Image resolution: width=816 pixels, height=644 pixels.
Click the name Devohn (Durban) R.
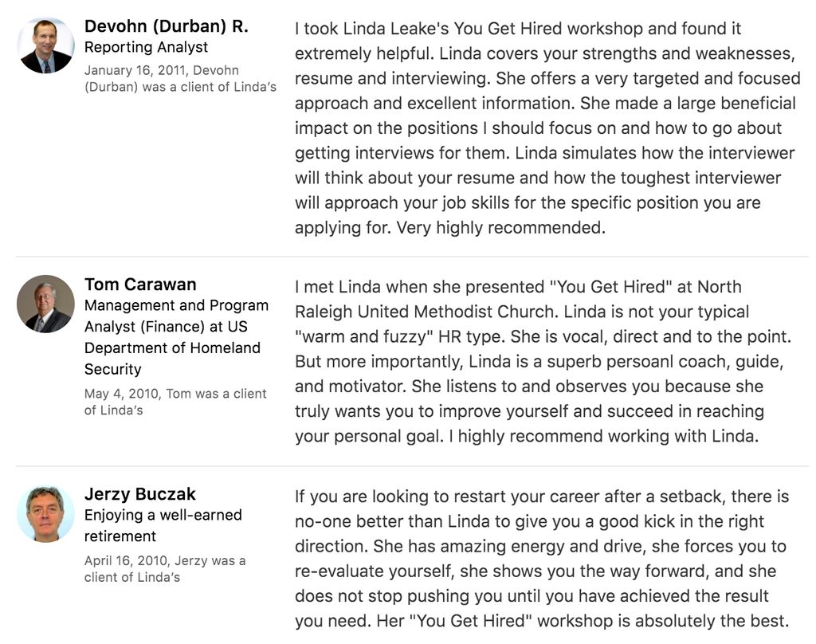pyautogui.click(x=166, y=26)
